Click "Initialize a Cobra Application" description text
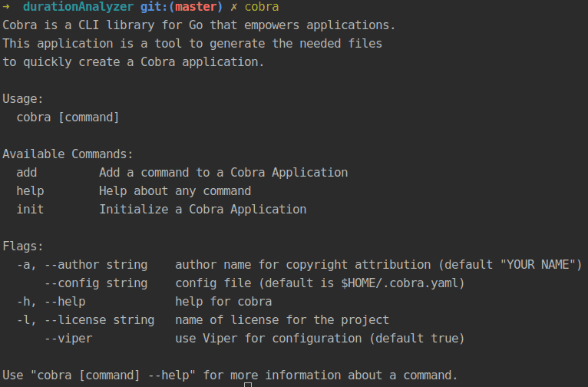This screenshot has width=588, height=387. (203, 210)
